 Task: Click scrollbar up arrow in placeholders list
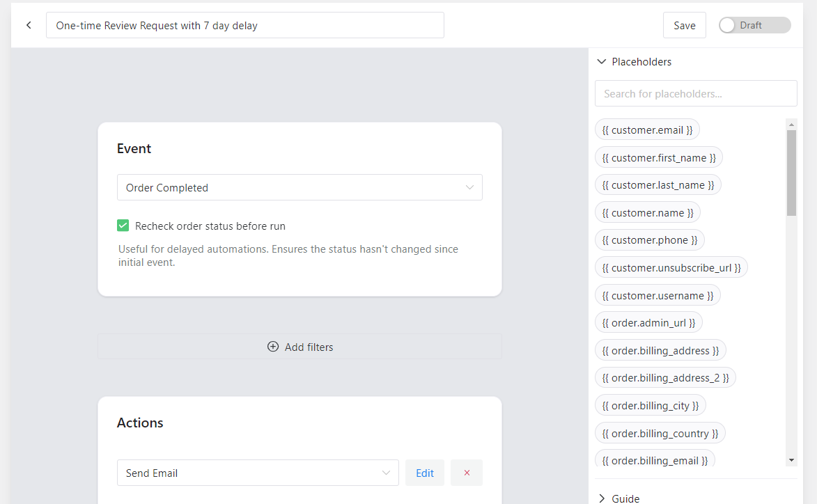point(791,125)
